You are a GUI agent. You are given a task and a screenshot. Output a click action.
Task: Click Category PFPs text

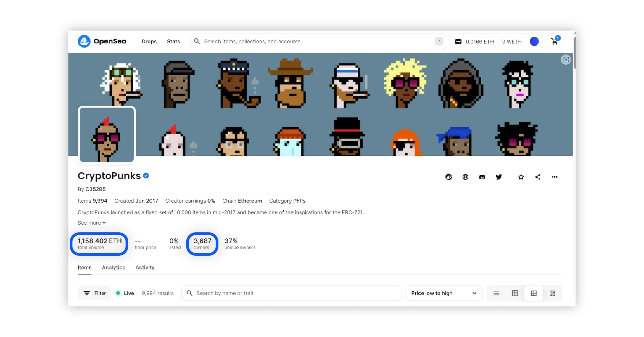click(287, 201)
